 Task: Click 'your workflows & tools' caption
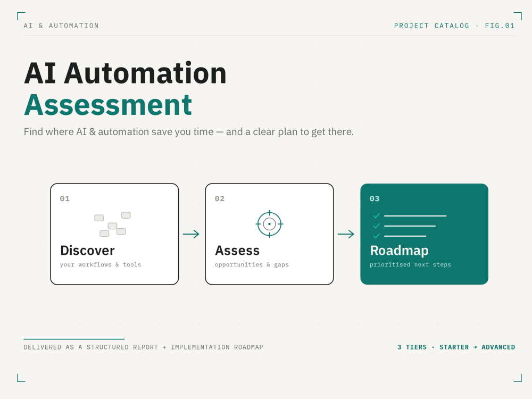coord(101,264)
